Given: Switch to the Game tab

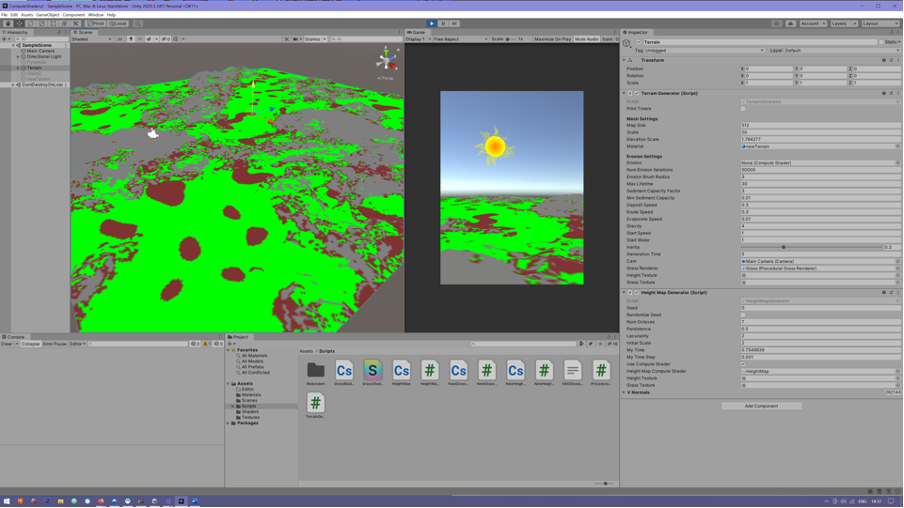Looking at the screenshot, I should pos(418,32).
